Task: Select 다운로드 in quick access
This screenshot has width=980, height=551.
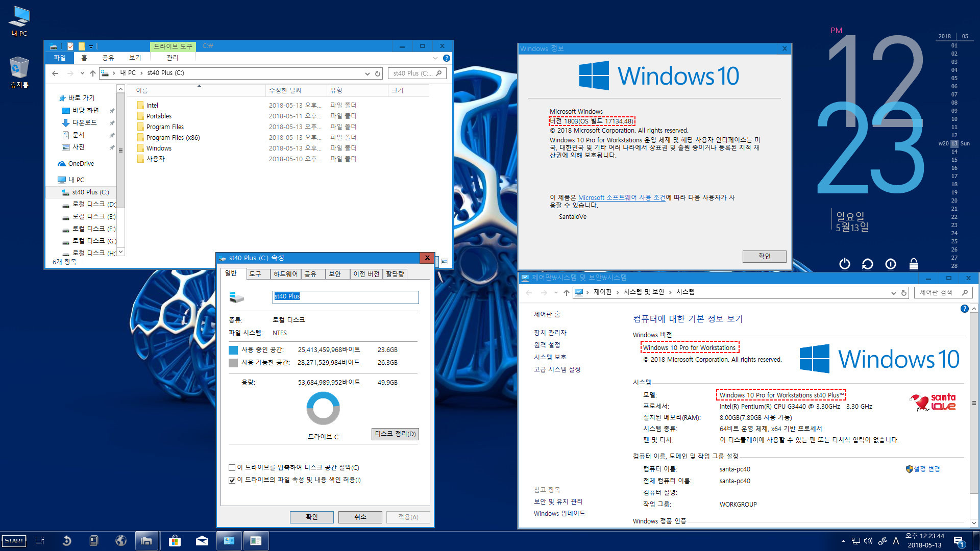Action: (x=84, y=122)
